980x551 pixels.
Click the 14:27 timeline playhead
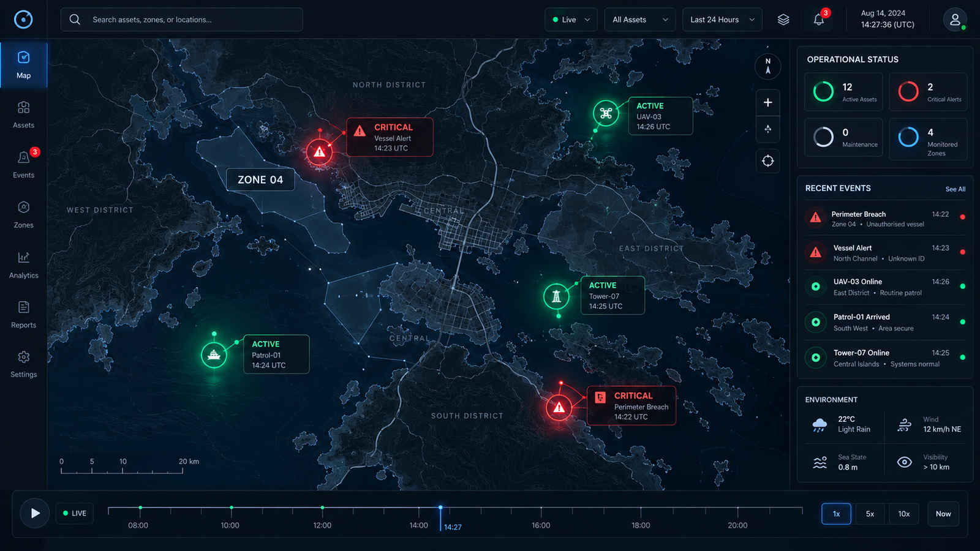pyautogui.click(x=440, y=518)
